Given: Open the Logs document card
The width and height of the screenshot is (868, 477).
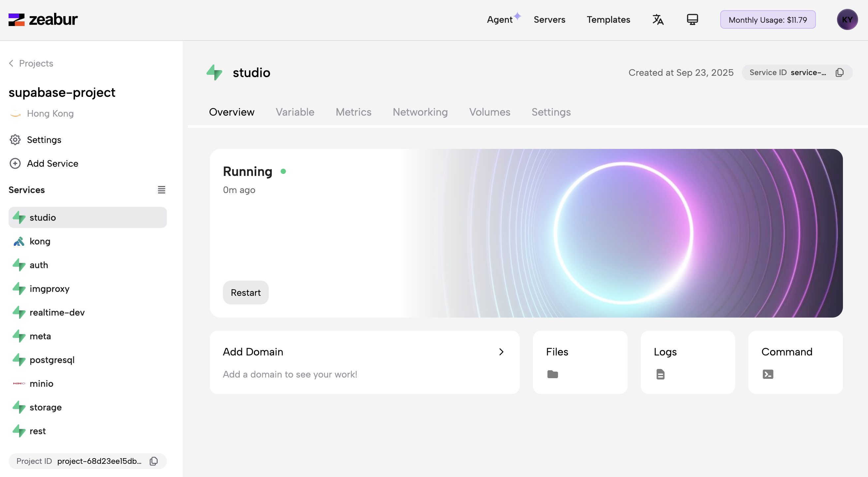Looking at the screenshot, I should [687, 362].
